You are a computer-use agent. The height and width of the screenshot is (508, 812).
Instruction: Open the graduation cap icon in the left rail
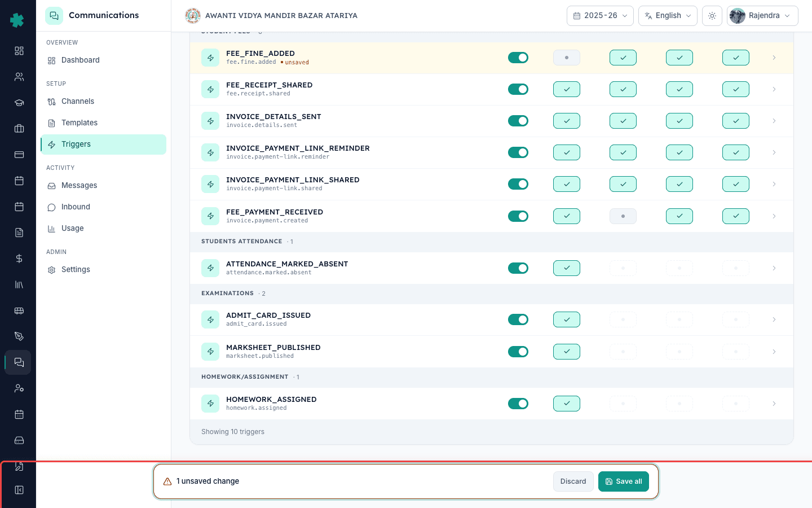click(19, 103)
